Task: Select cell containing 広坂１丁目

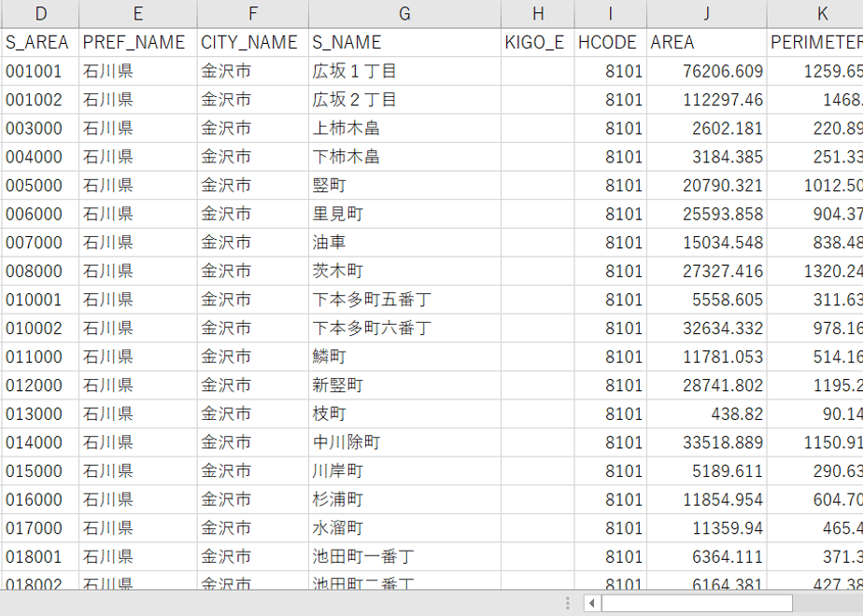Action: [x=405, y=71]
